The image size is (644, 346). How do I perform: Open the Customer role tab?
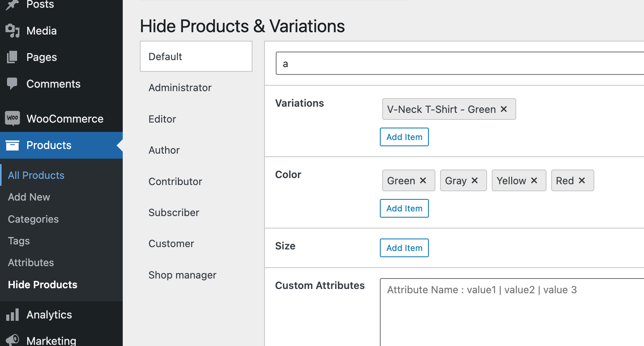pos(171,244)
